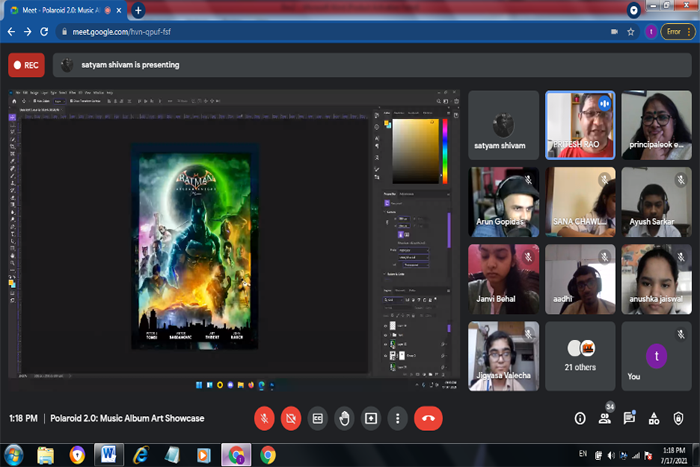Click the taskbar Chrome icon with the profile badge
700x467 pixels.
[236, 455]
